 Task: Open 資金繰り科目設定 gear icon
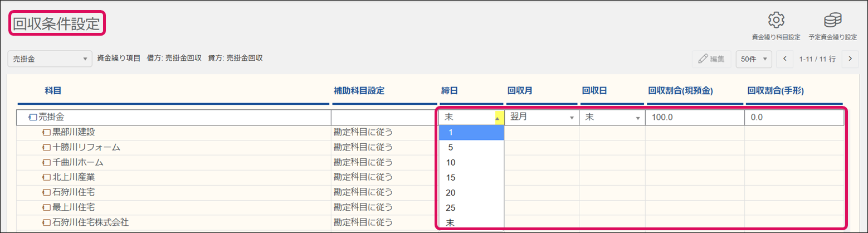(776, 21)
